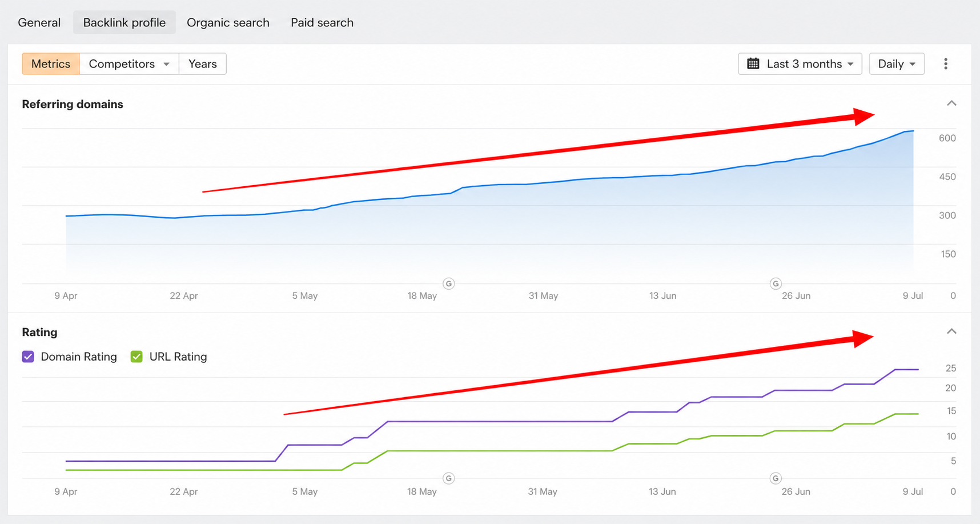This screenshot has width=980, height=524.
Task: Click the Google update marker near 18 May in Rating chart
Action: (x=449, y=478)
